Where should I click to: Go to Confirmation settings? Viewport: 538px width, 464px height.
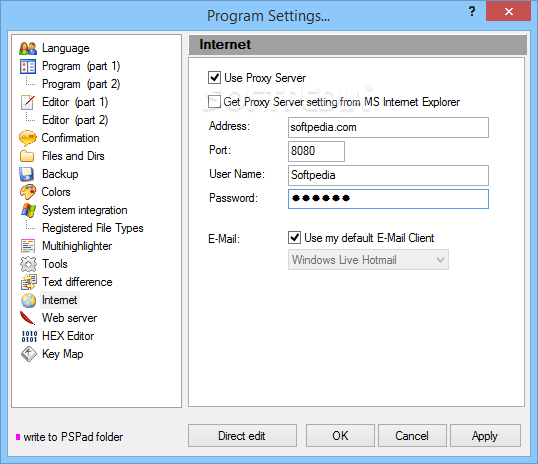click(x=70, y=138)
